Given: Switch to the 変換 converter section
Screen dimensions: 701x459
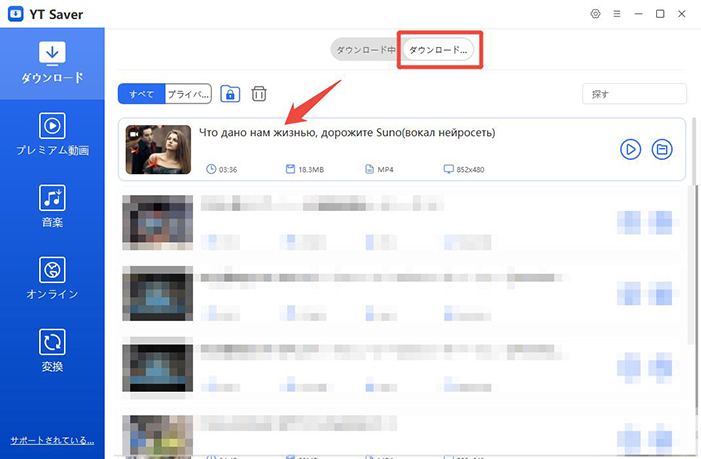Looking at the screenshot, I should click(52, 350).
